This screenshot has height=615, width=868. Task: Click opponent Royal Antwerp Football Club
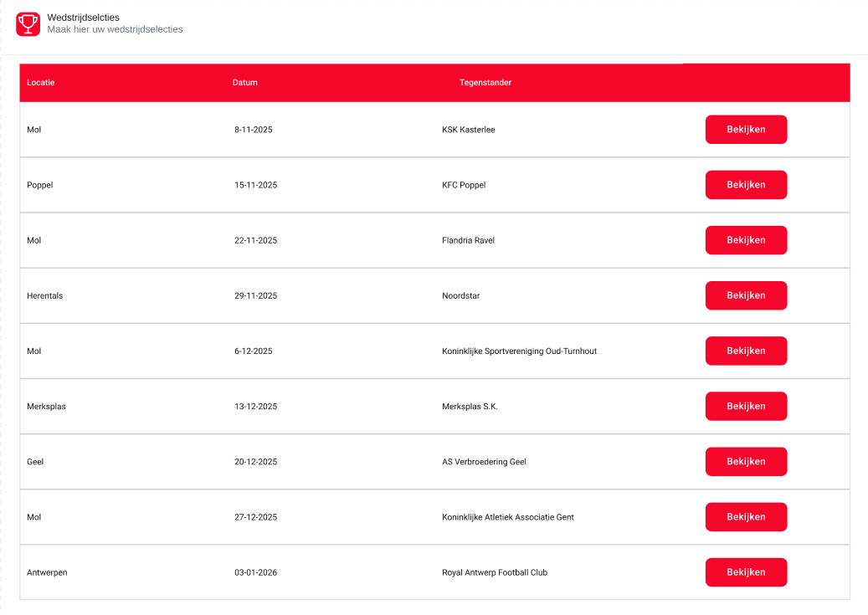click(x=495, y=572)
